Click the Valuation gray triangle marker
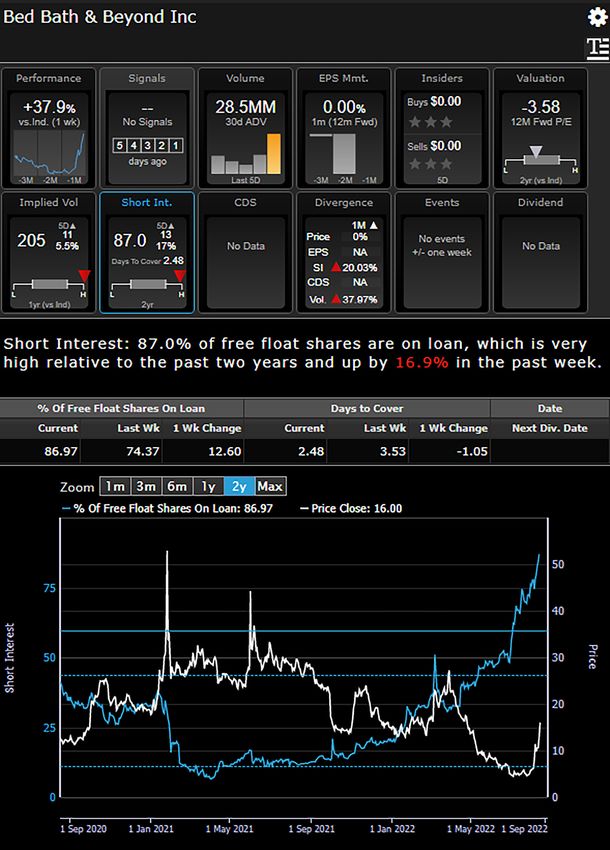610x850 pixels. click(536, 151)
